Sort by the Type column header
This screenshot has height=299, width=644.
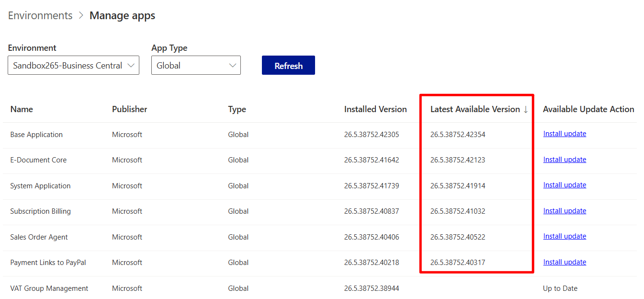click(x=237, y=109)
